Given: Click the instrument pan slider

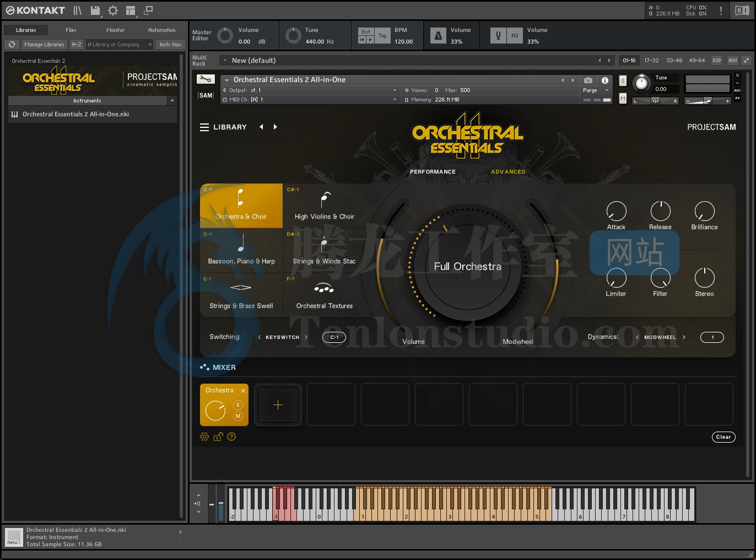Looking at the screenshot, I should coord(655,101).
